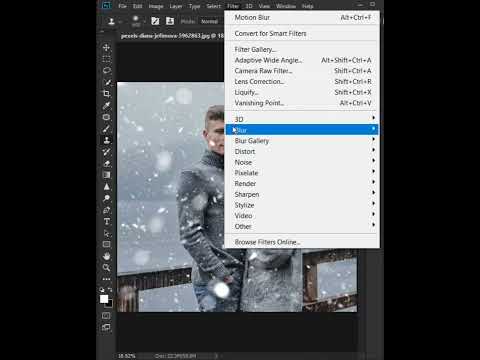Expand the Noise submenu
The width and height of the screenshot is (480, 360).
pyautogui.click(x=302, y=162)
